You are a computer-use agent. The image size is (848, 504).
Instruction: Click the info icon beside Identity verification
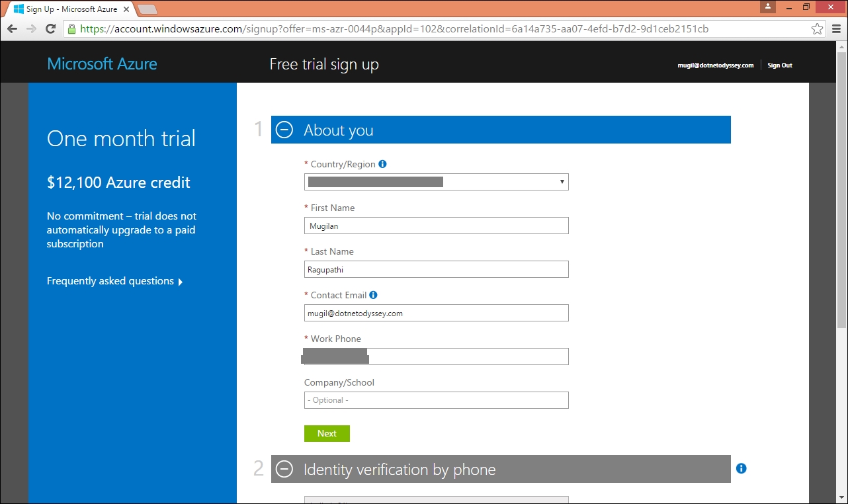pyautogui.click(x=741, y=468)
